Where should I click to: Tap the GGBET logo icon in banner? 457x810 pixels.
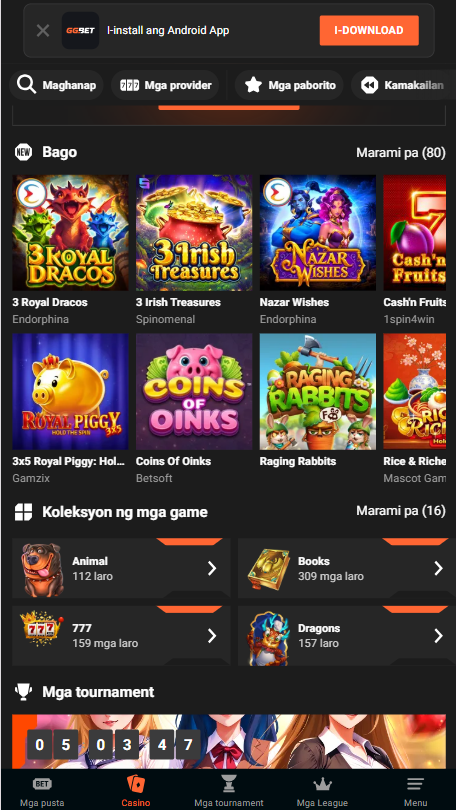coord(81,30)
